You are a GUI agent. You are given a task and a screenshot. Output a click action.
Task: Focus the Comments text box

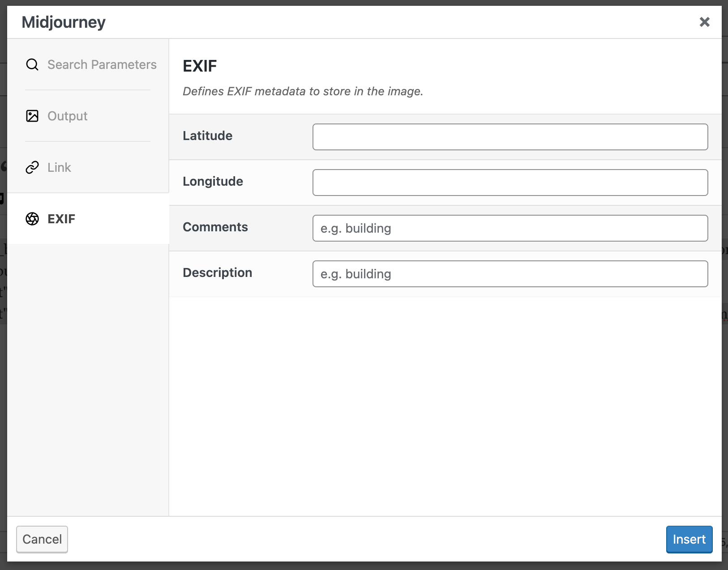[x=510, y=228]
